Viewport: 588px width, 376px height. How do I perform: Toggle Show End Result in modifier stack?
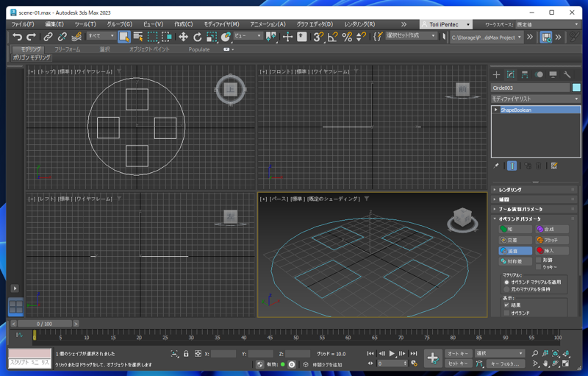click(x=512, y=166)
